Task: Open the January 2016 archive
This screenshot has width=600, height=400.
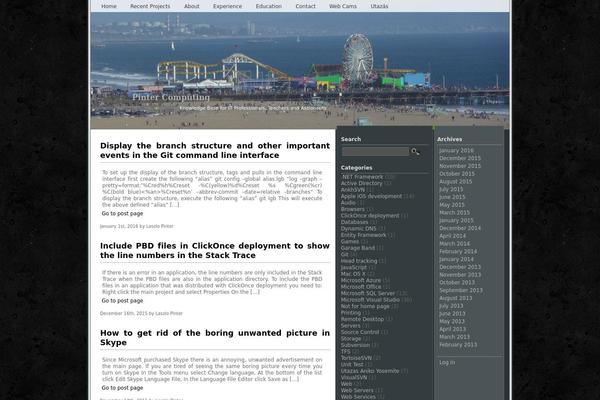Action: 456,151
